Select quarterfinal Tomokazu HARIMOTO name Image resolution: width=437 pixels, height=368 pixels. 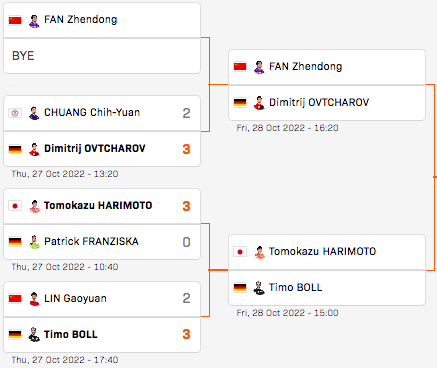pyautogui.click(x=322, y=251)
